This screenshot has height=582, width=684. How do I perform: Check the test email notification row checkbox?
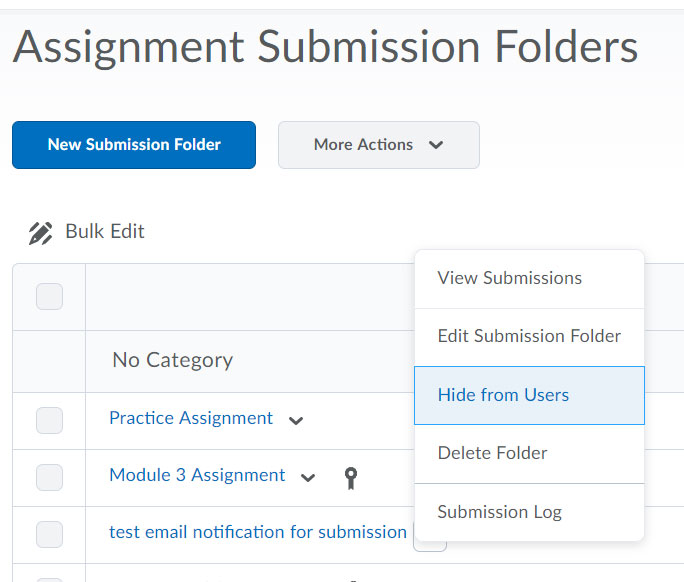tap(49, 535)
